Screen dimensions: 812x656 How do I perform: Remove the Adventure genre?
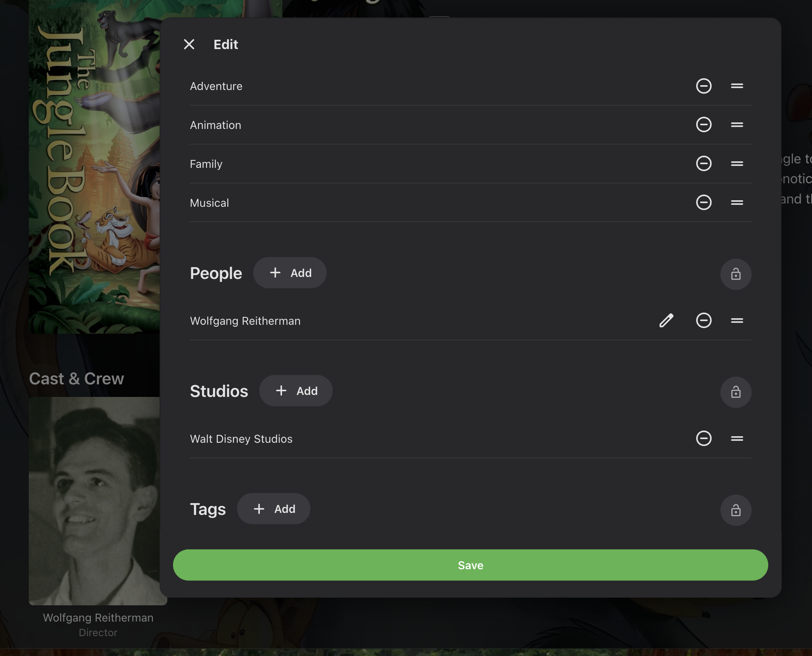703,86
